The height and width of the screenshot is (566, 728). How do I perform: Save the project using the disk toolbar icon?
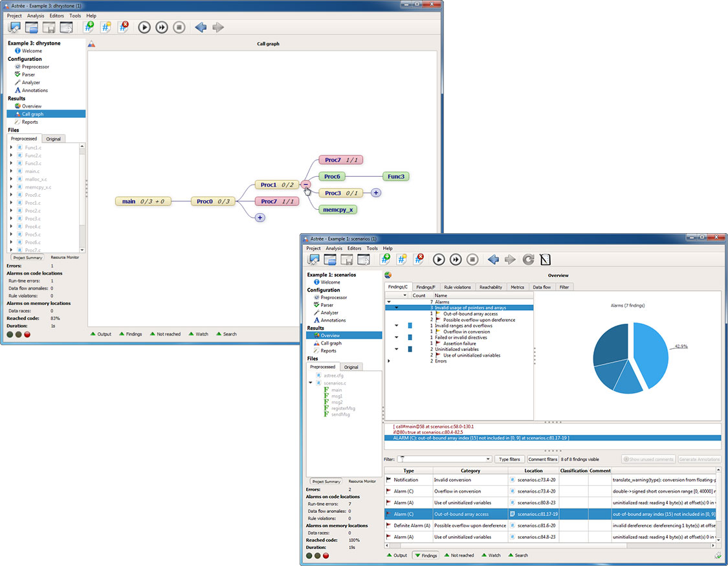(49, 27)
